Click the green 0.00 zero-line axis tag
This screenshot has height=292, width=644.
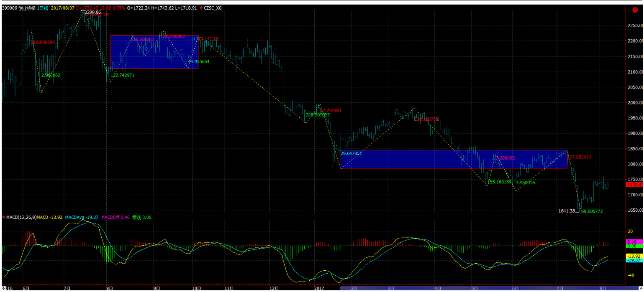tap(631, 246)
